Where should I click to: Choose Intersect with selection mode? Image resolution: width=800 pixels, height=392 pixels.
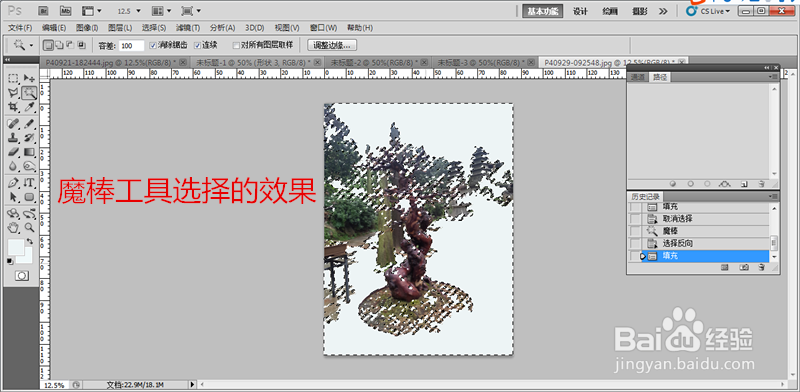tap(81, 45)
